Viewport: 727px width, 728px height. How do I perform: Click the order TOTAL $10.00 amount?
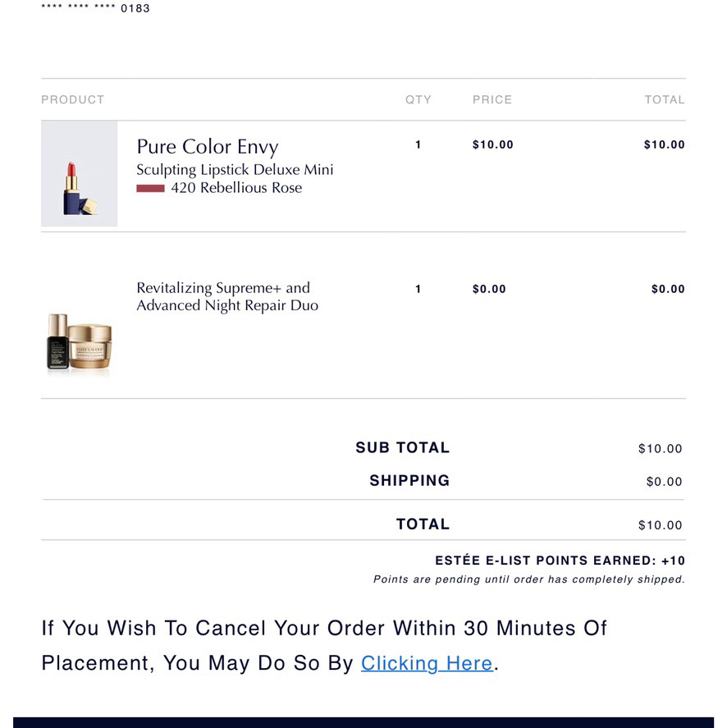660,525
